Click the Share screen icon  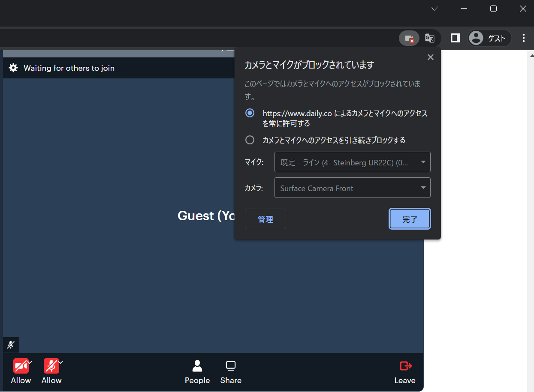pos(231,366)
